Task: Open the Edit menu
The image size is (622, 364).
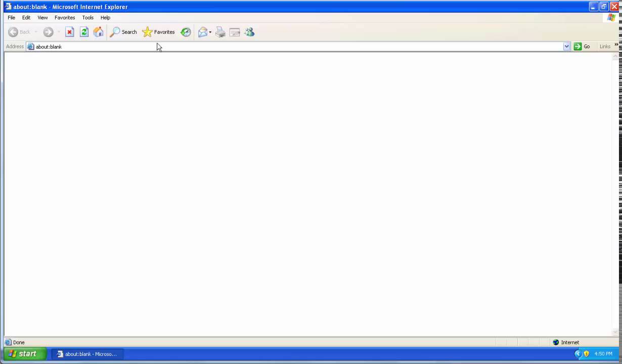Action: click(x=26, y=17)
